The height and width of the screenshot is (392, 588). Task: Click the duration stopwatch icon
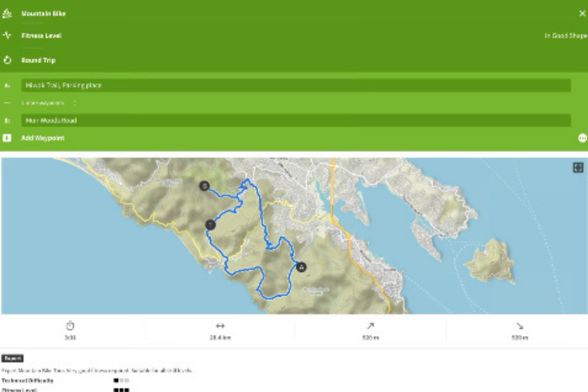pos(70,326)
